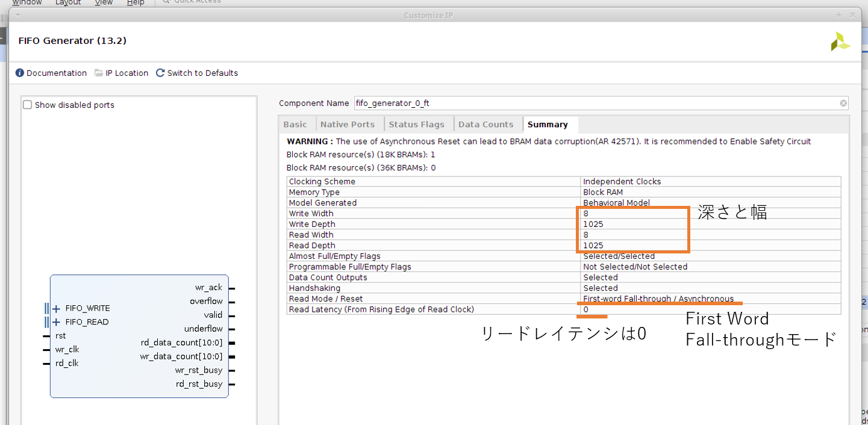Viewport: 868px width, 425px height.
Task: Open the Layout menu
Action: coord(67,2)
